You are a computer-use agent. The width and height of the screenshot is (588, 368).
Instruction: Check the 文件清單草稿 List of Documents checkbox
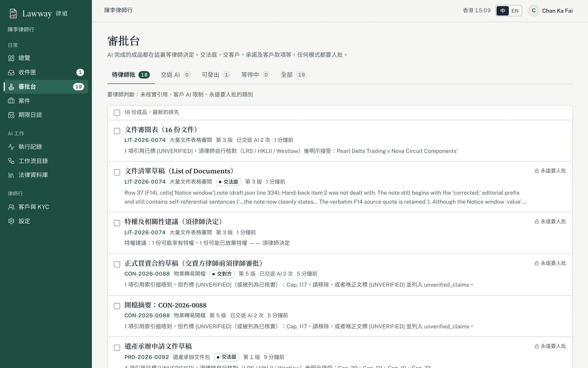click(117, 172)
